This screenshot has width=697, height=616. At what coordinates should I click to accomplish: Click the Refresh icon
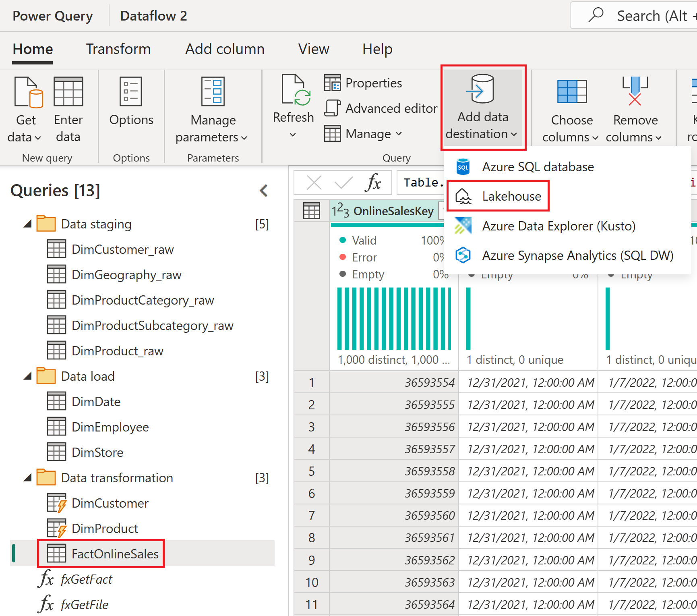click(296, 90)
